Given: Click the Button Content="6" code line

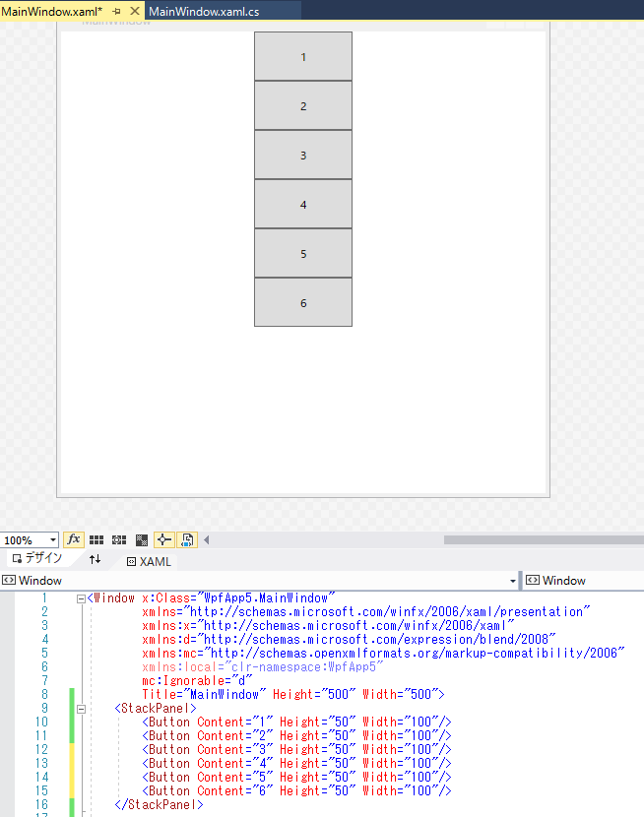Looking at the screenshot, I should click(x=296, y=791).
